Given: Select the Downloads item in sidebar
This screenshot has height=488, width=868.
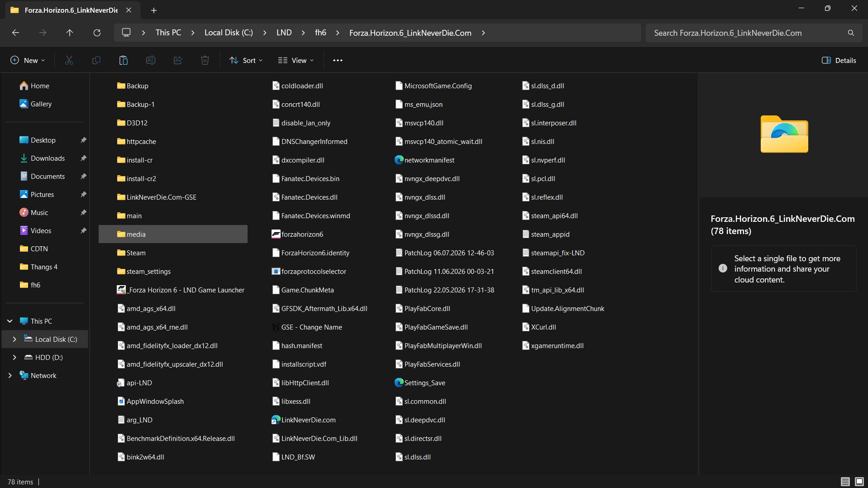Looking at the screenshot, I should click(x=48, y=158).
